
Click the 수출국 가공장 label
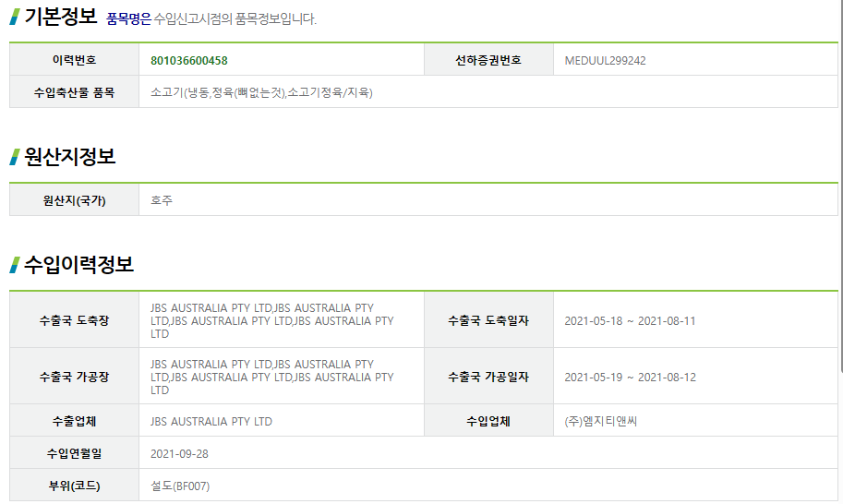point(74,378)
